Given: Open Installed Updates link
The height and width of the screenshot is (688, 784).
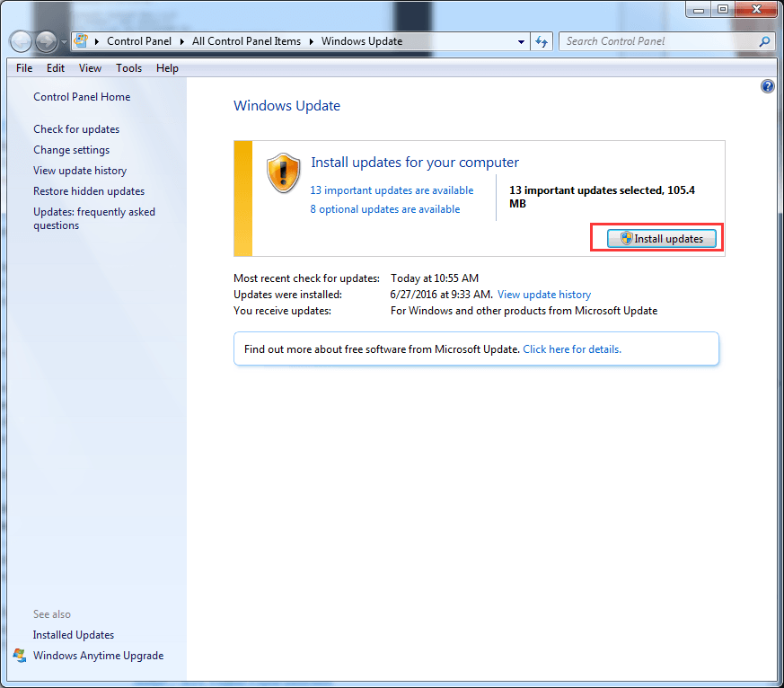Looking at the screenshot, I should click(x=74, y=634).
